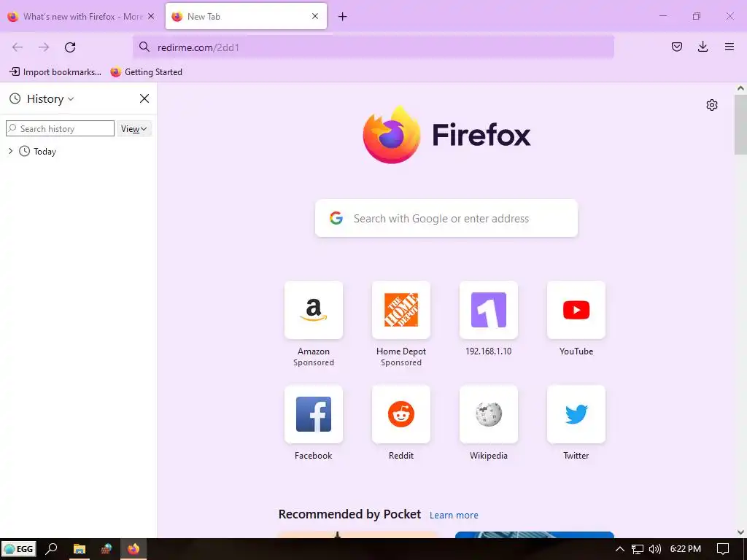
Task: Open File Explorer from taskbar
Action: click(x=79, y=549)
